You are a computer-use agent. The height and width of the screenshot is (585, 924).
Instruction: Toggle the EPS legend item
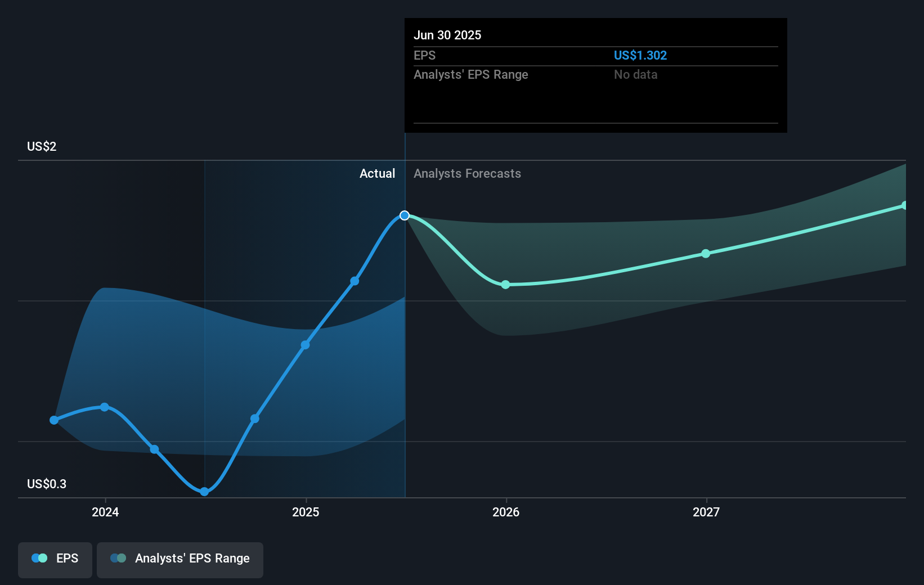(x=55, y=559)
